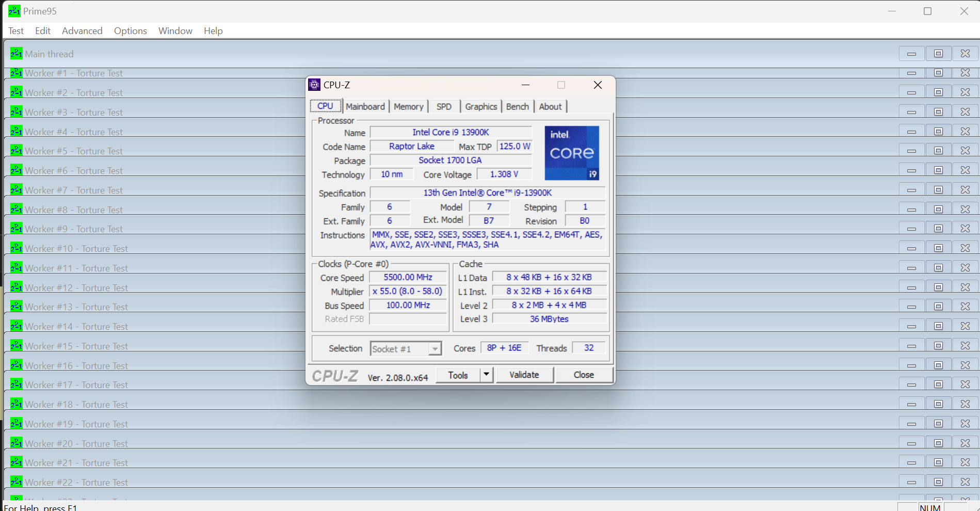Open the Window menu in Prime95
980x511 pixels.
pyautogui.click(x=175, y=31)
